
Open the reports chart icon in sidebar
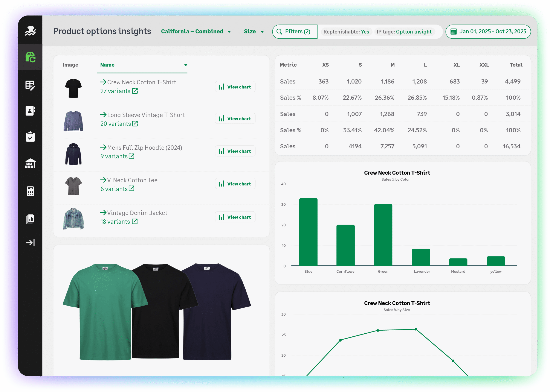[30, 219]
